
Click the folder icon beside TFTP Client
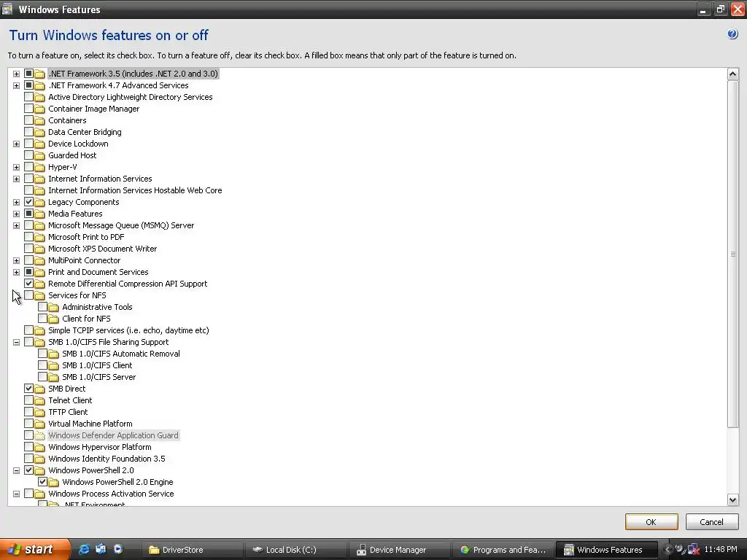click(39, 413)
